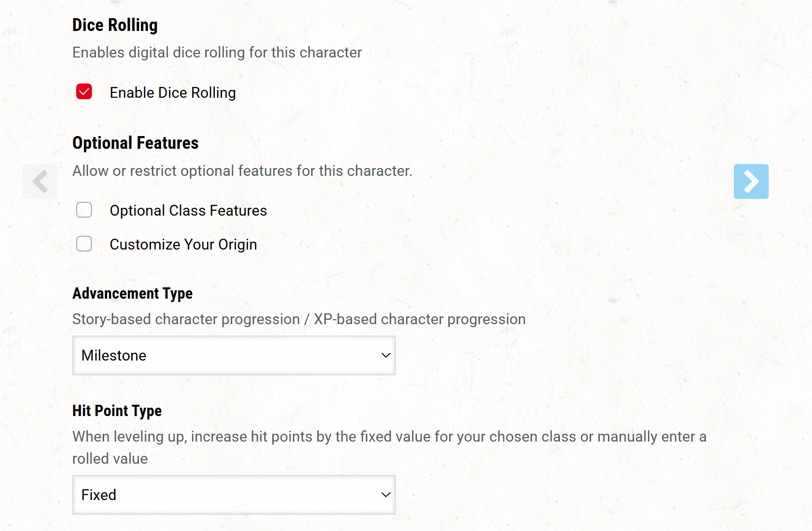Click the hit points leveling up description
This screenshot has height=531, width=812.
(x=389, y=437)
